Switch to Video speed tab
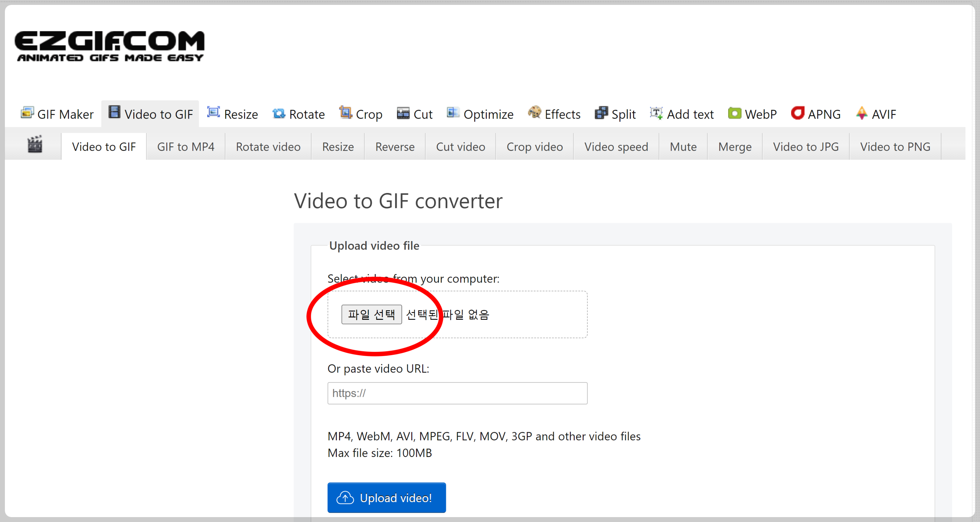The height and width of the screenshot is (522, 980). [x=616, y=147]
